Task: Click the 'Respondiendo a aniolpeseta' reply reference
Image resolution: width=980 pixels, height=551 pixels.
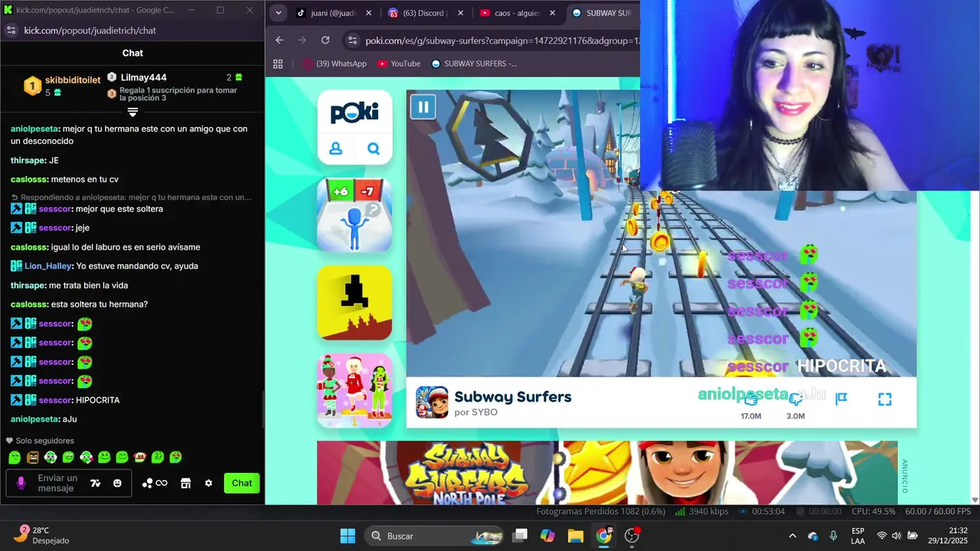Action: pyautogui.click(x=131, y=197)
